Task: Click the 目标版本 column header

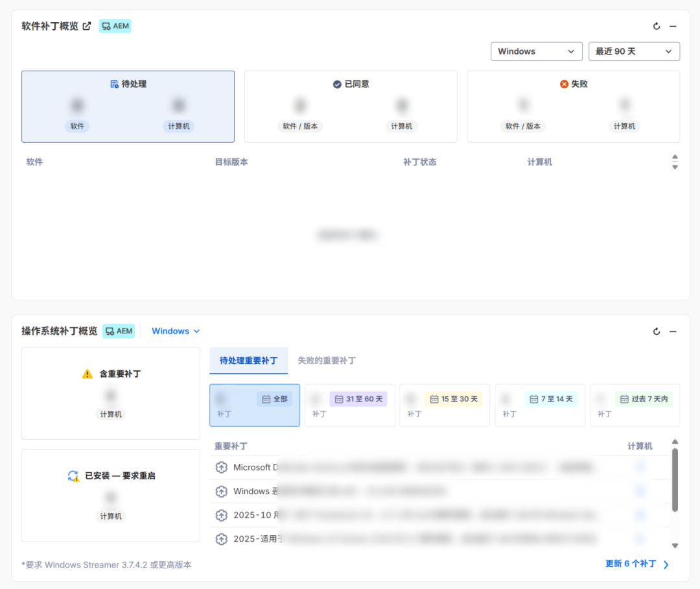Action: (x=231, y=162)
